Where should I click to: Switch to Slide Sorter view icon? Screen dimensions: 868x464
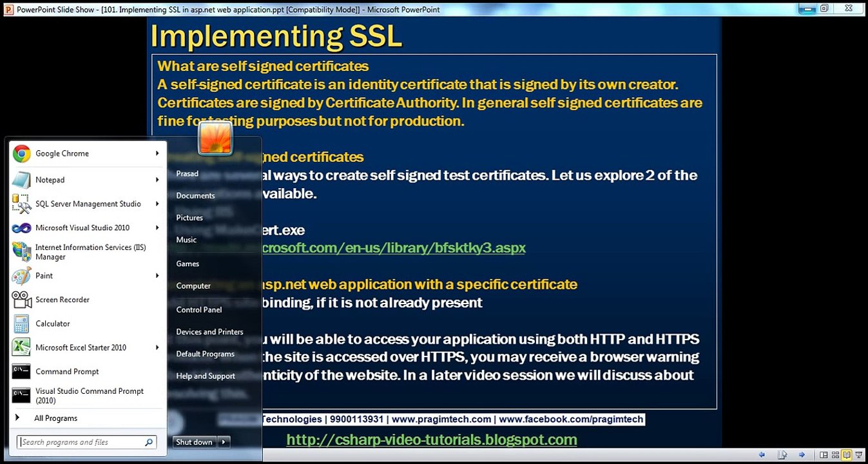click(x=835, y=455)
